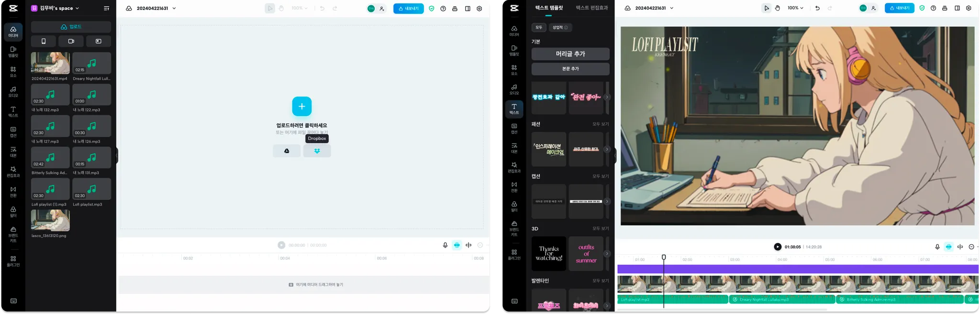Image resolution: width=980 pixels, height=314 pixels.
Task: Expand 캡션 templates row arrow
Action: [x=607, y=201]
